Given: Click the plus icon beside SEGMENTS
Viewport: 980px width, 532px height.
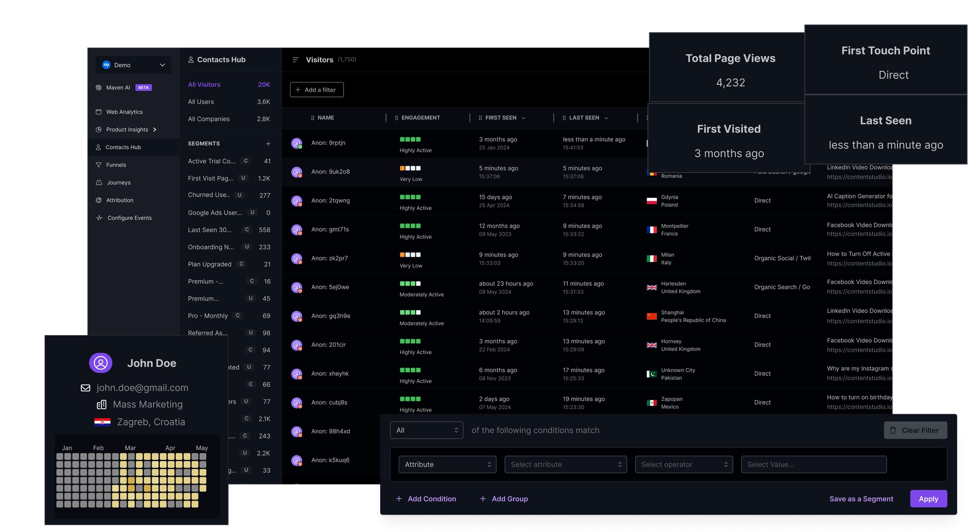Looking at the screenshot, I should tap(268, 144).
